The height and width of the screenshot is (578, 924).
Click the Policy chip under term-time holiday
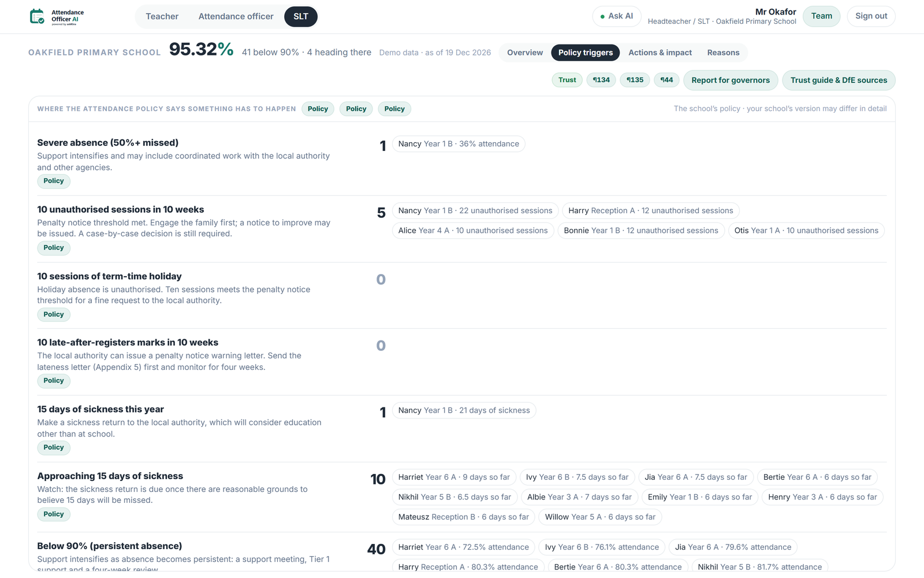[x=54, y=314]
